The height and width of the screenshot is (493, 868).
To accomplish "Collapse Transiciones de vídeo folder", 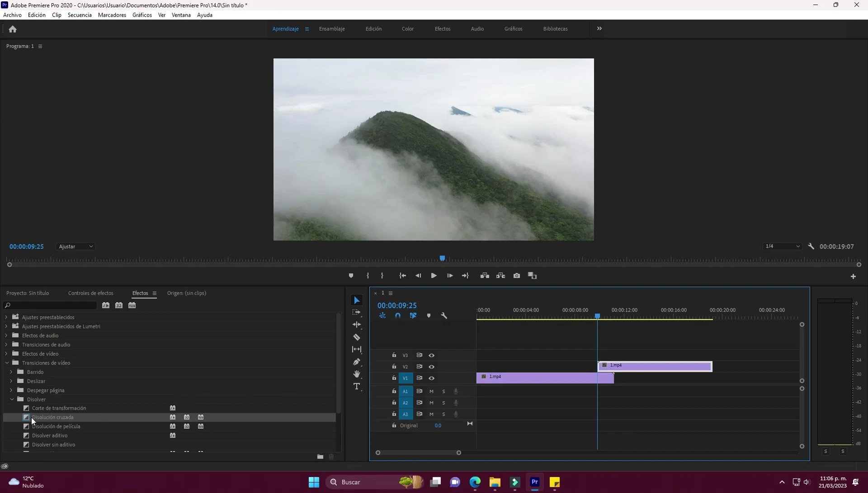I will (x=7, y=363).
